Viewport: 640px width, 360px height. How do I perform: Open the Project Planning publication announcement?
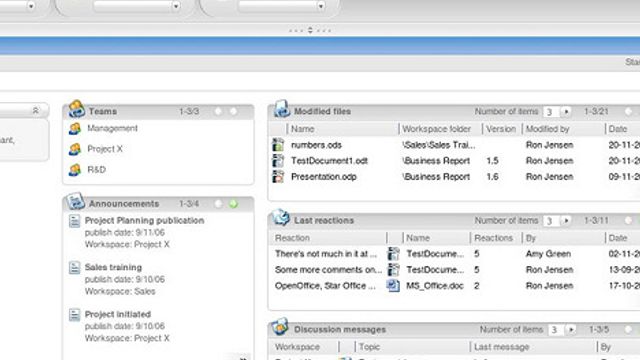144,220
